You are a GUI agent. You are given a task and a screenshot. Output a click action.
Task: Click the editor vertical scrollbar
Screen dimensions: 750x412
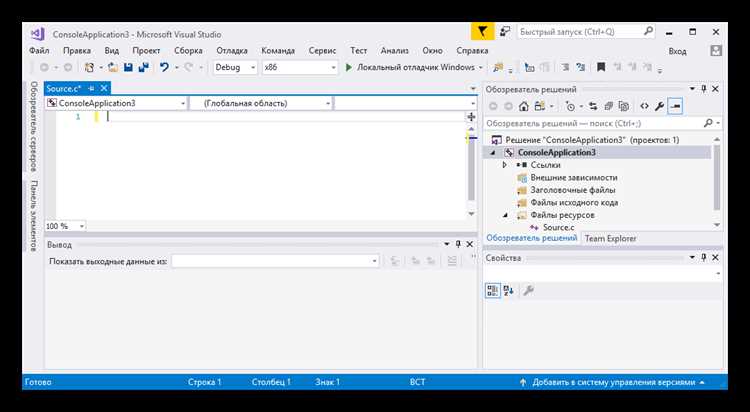pos(471,171)
